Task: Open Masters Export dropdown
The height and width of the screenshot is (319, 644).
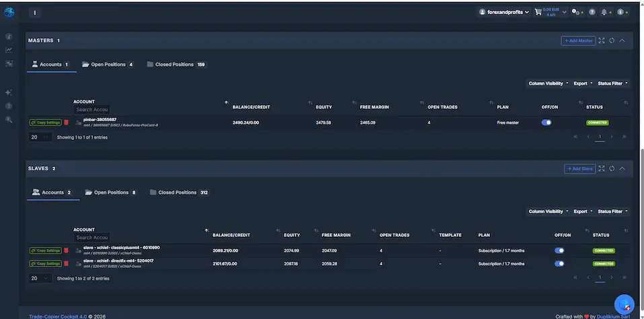Action: pyautogui.click(x=583, y=83)
